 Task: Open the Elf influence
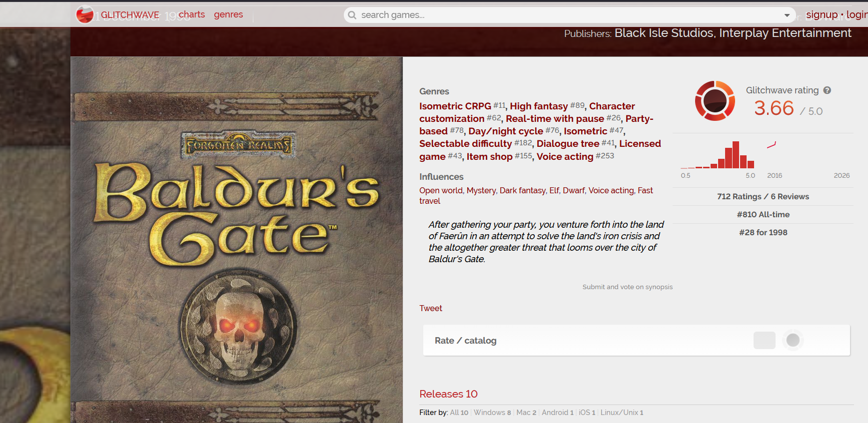(x=554, y=190)
